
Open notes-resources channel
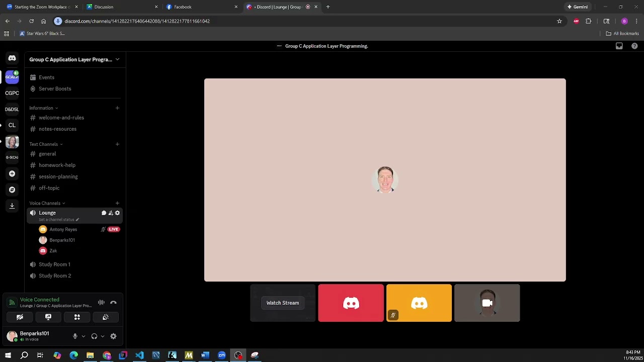(x=74, y=129)
